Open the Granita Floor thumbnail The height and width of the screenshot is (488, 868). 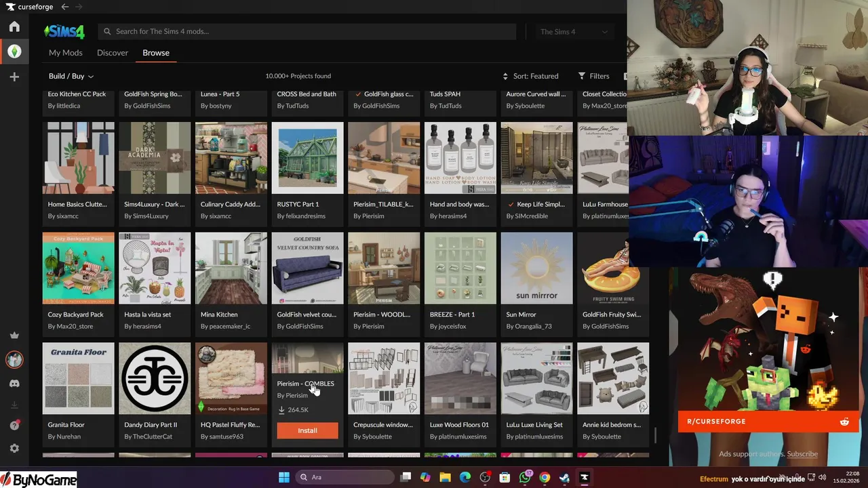[x=79, y=378]
